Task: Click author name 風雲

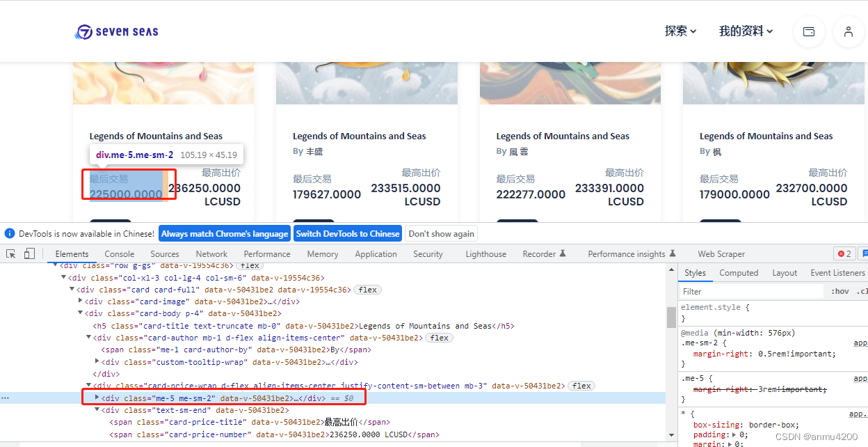Action: point(518,151)
